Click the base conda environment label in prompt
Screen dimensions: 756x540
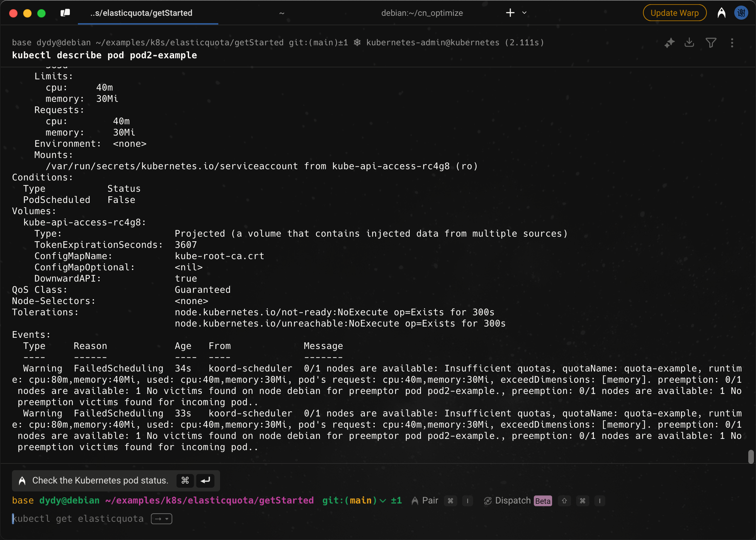pos(23,501)
